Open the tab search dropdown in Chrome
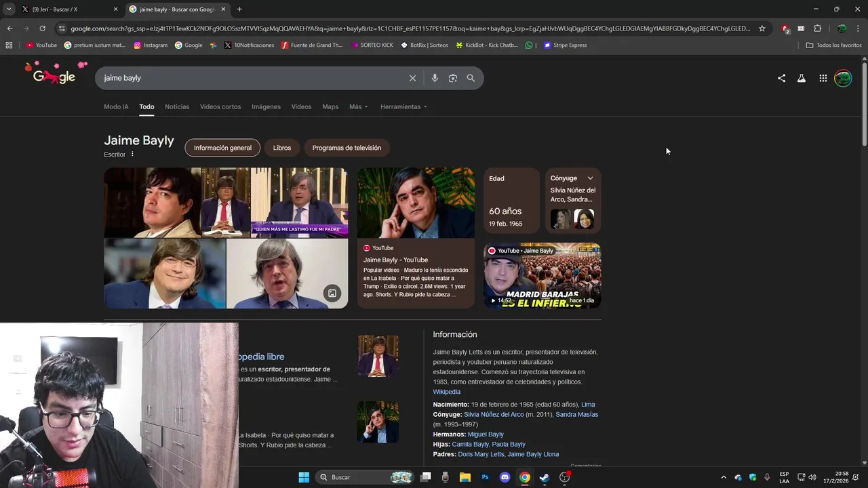Viewport: 868px width, 488px height. [x=9, y=9]
